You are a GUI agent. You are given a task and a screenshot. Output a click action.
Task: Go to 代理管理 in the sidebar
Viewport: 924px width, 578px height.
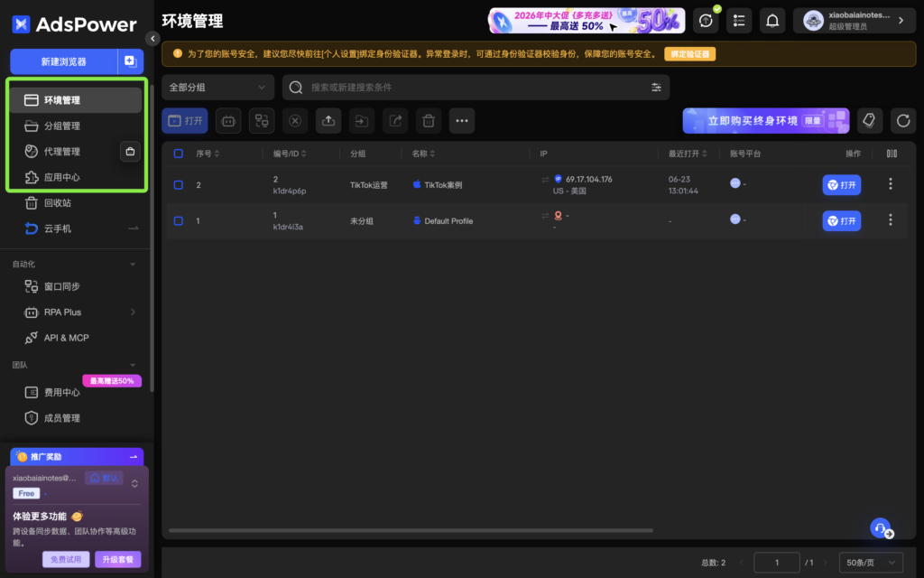64,152
